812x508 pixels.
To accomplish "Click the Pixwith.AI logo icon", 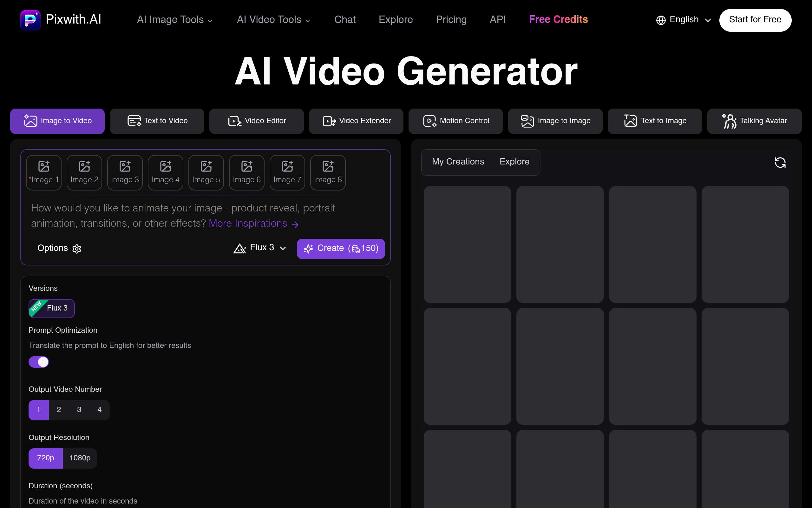I will click(x=30, y=20).
